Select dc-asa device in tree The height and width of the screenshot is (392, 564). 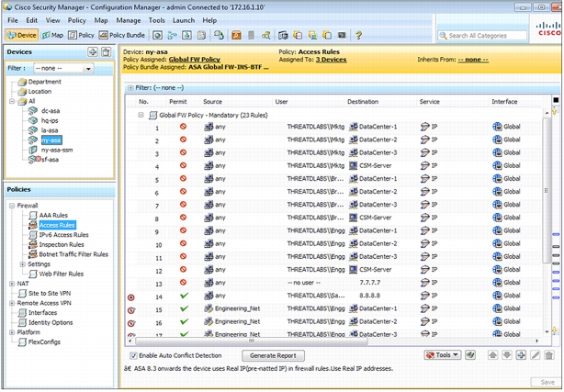pos(51,111)
